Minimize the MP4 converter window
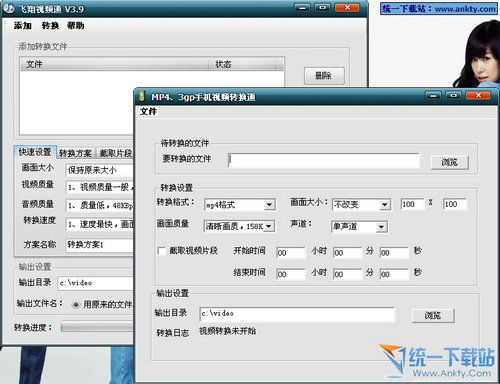 click(x=433, y=96)
